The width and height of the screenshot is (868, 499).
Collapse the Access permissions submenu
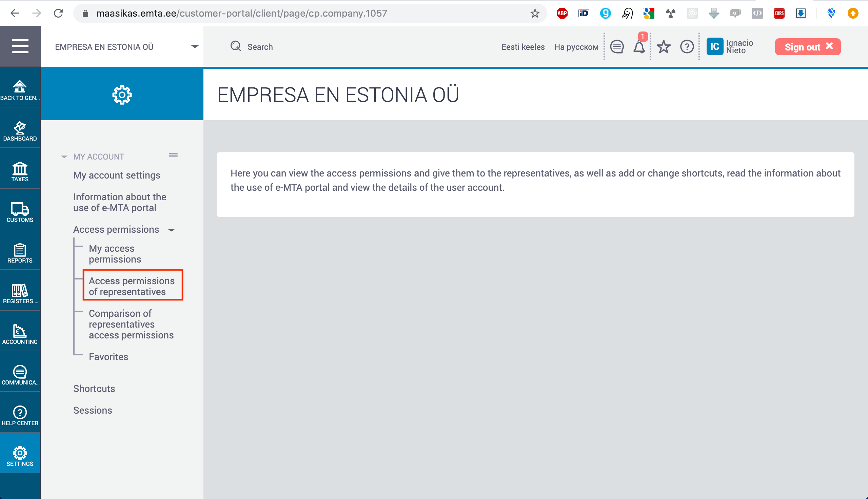click(172, 230)
